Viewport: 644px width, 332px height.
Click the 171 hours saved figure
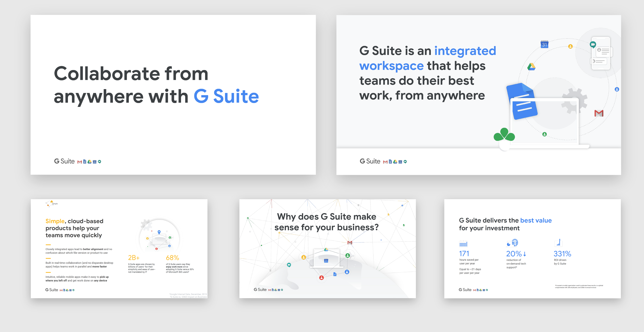464,254
